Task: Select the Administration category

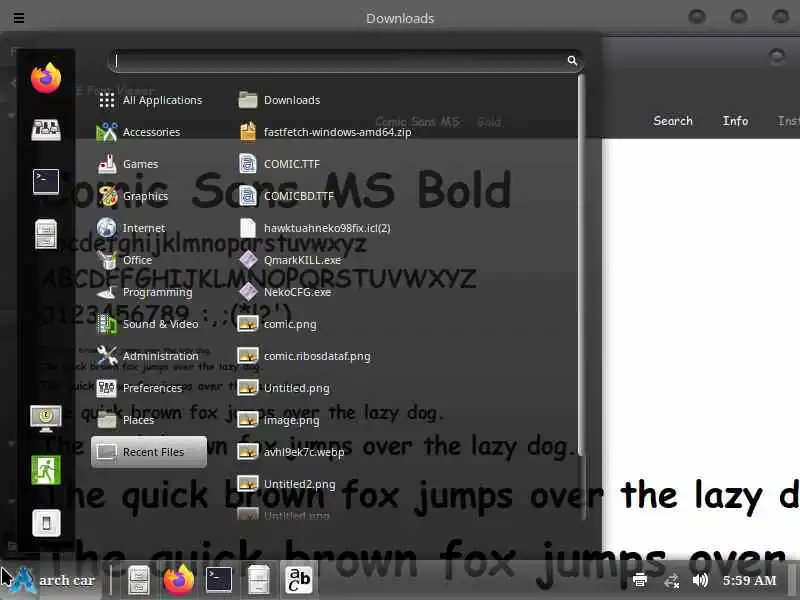Action: pyautogui.click(x=149, y=356)
